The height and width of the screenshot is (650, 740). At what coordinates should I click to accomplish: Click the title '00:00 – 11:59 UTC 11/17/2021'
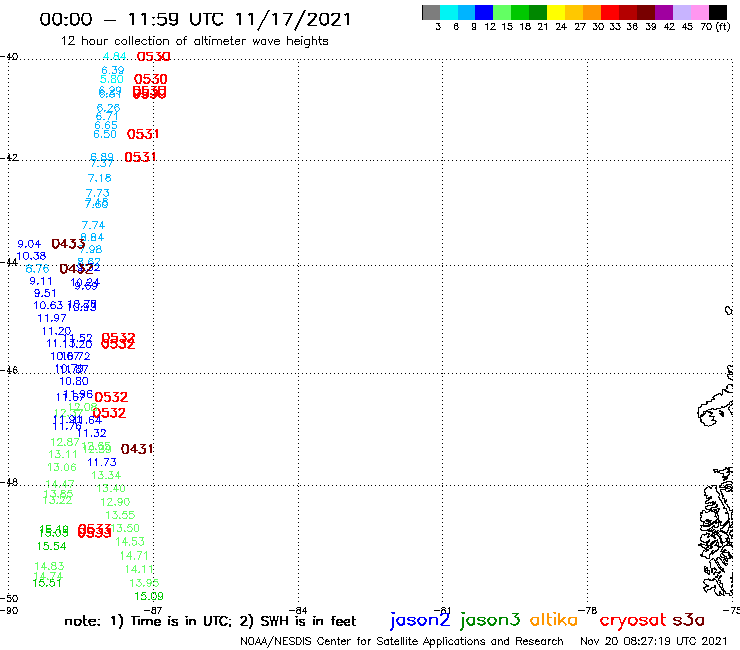[x=195, y=19]
